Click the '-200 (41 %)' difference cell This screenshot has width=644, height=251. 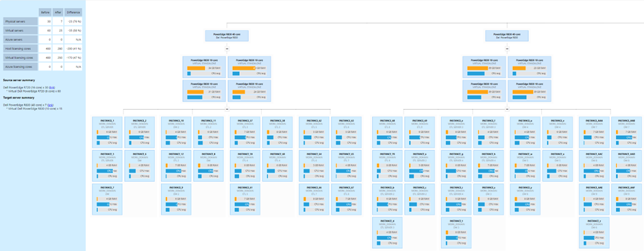[x=73, y=49]
